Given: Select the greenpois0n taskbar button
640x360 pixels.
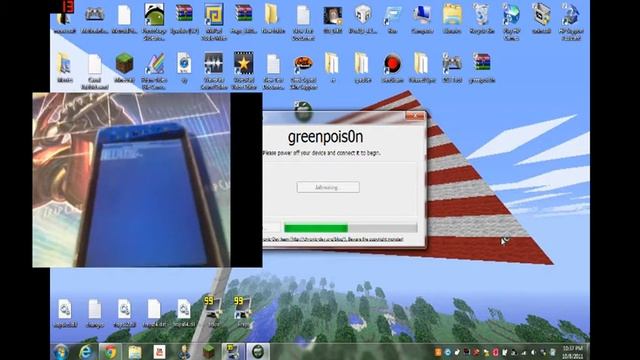Looking at the screenshot, I should coord(258,351).
